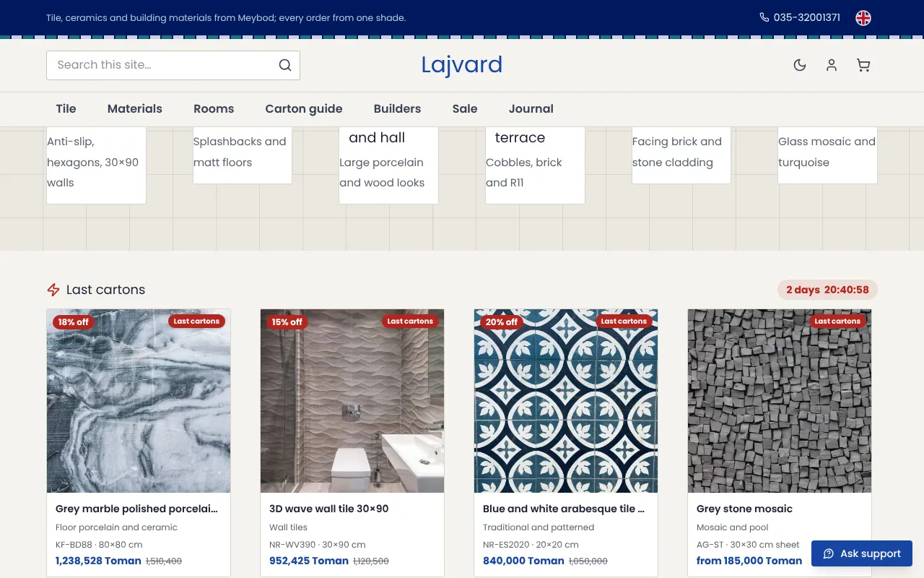The height and width of the screenshot is (578, 924).
Task: Open the Materials menu
Action: click(135, 109)
